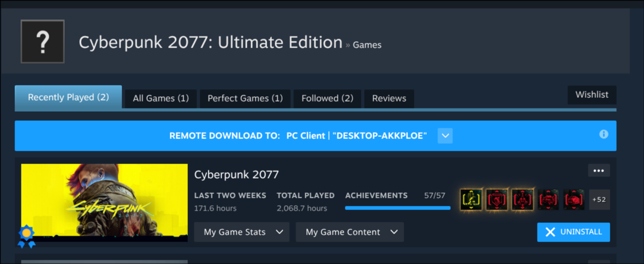Click the fifth achievement icon
This screenshot has width=644, height=264.
(574, 199)
